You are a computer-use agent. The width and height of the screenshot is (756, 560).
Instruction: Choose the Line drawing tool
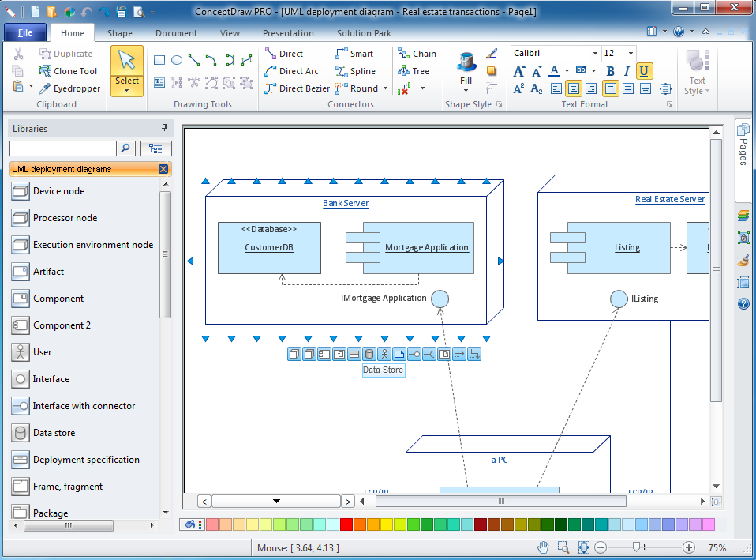194,60
